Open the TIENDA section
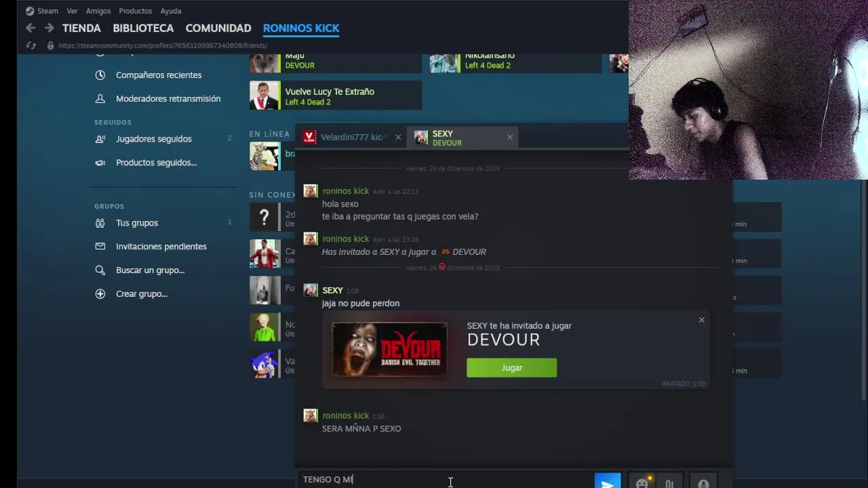 click(81, 28)
